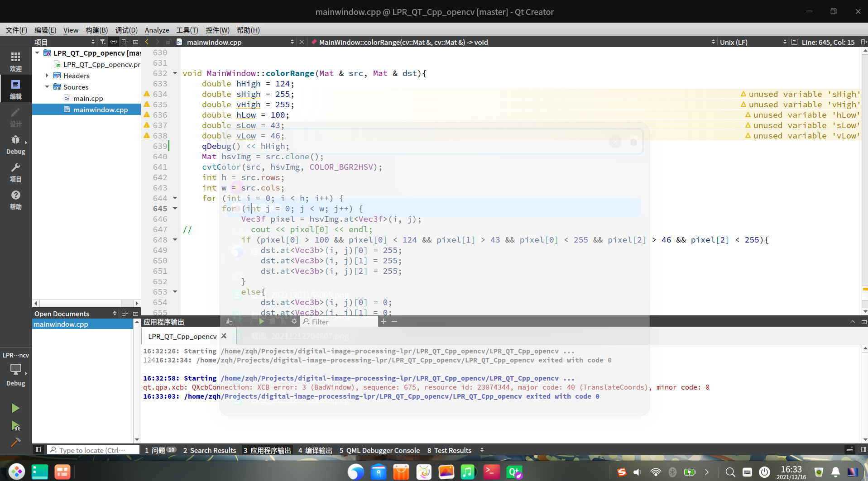This screenshot has height=481, width=868.
Task: Toggle the left sidebar visibility
Action: (x=38, y=450)
